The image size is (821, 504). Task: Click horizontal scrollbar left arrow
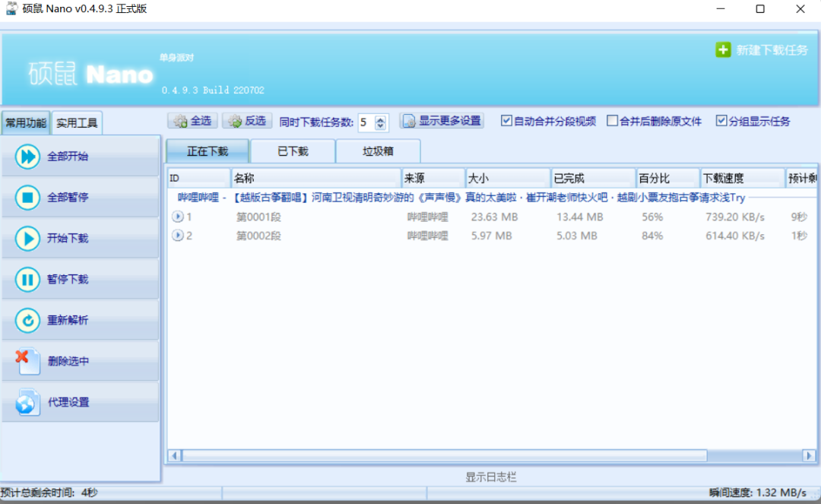coord(175,456)
